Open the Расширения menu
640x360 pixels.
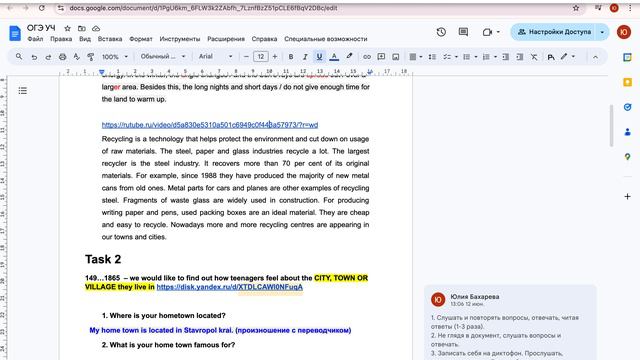pyautogui.click(x=226, y=39)
